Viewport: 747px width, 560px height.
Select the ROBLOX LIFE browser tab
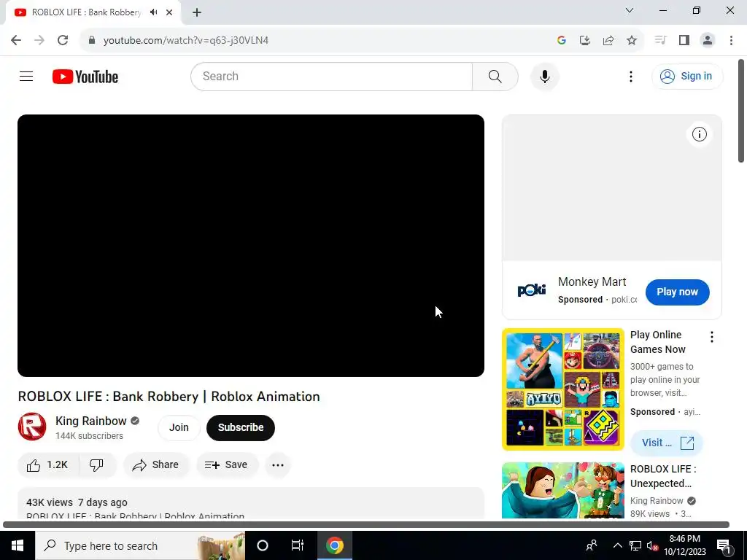pos(86,12)
